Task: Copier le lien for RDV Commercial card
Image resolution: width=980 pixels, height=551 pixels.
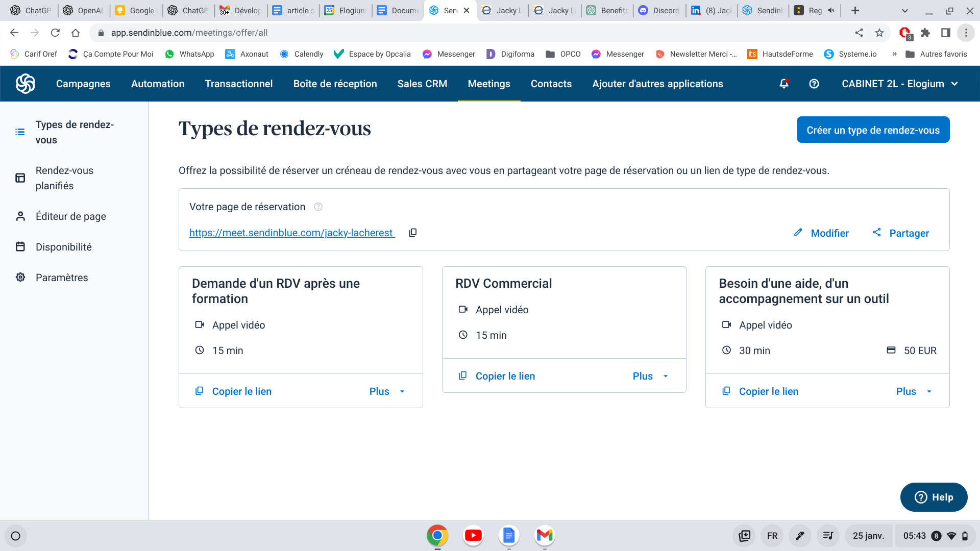Action: [x=497, y=376]
